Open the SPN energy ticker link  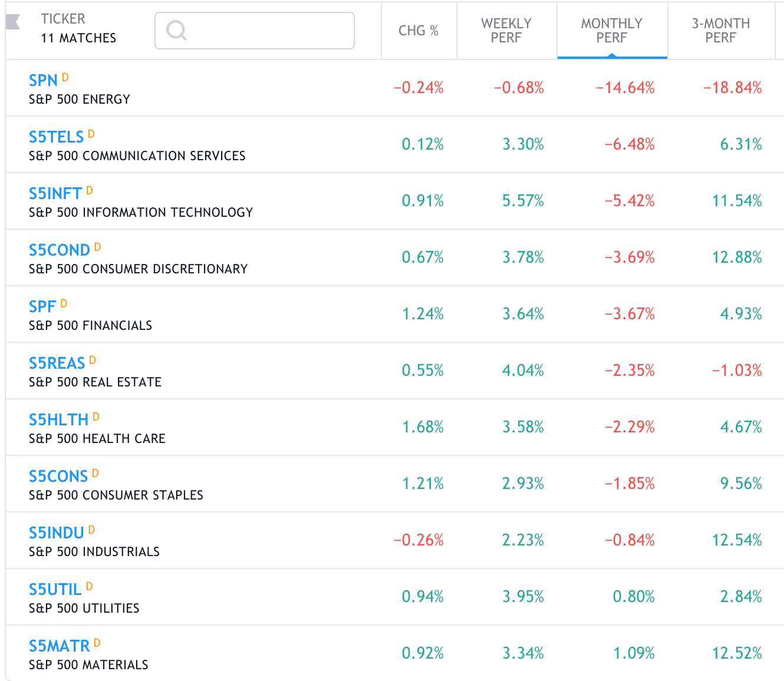[43, 81]
